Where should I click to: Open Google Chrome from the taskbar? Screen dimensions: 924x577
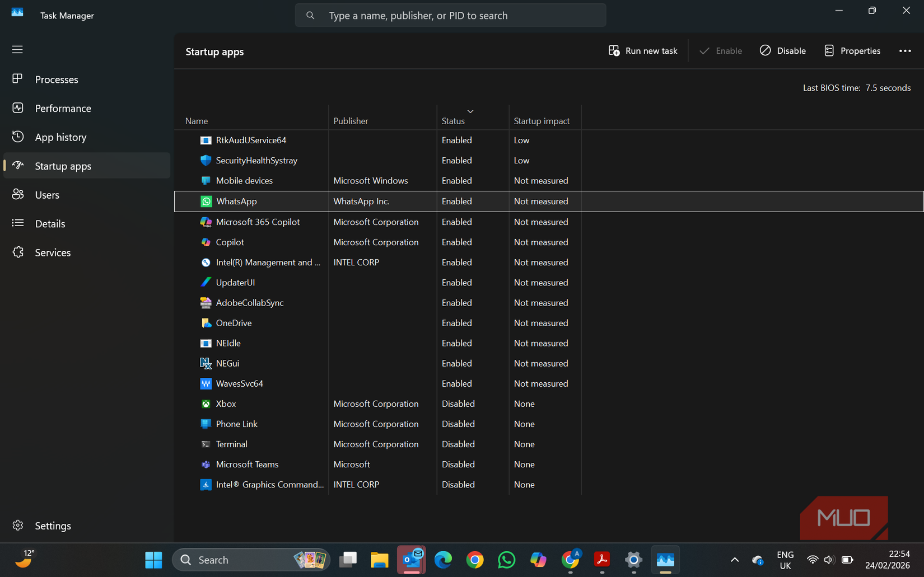[475, 560]
